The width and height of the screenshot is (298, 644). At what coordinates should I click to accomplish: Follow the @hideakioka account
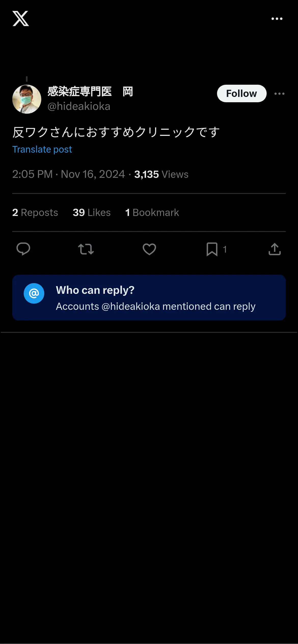(241, 94)
